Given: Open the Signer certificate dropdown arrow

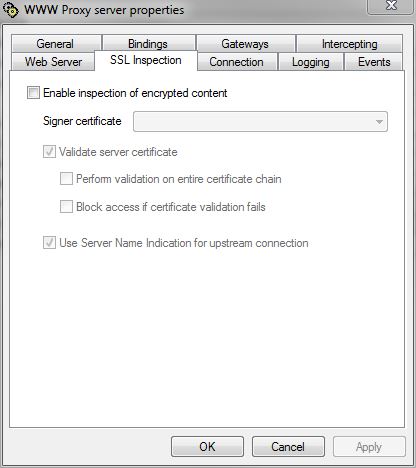Looking at the screenshot, I should pyautogui.click(x=379, y=122).
